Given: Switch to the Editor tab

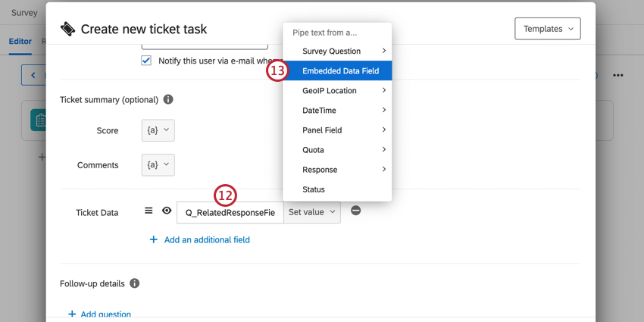Looking at the screenshot, I should coord(20,42).
